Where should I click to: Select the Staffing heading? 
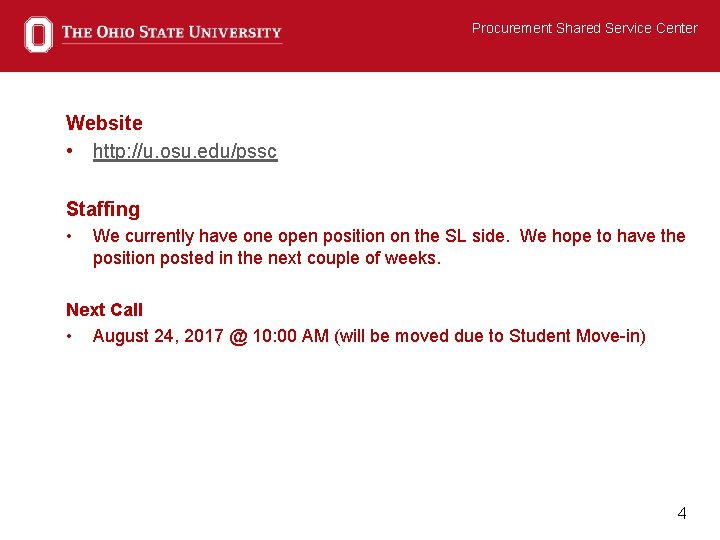[x=103, y=209]
